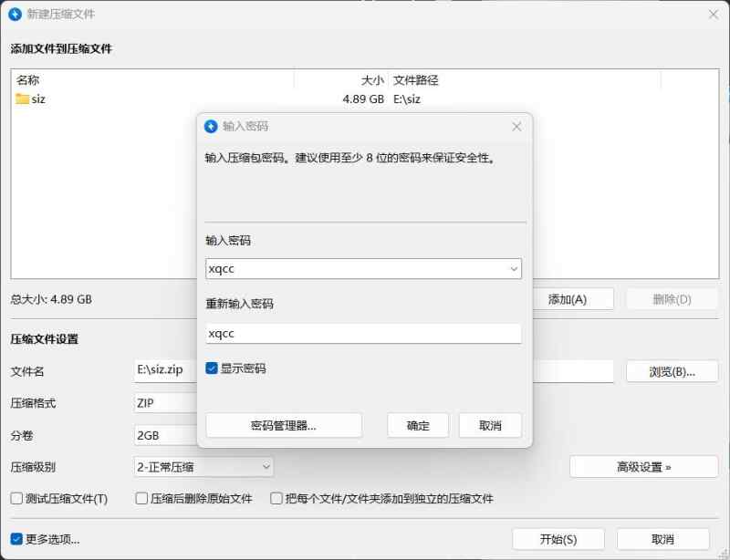The width and height of the screenshot is (730, 560).
Task: Click the re-enter password field
Action: click(363, 334)
